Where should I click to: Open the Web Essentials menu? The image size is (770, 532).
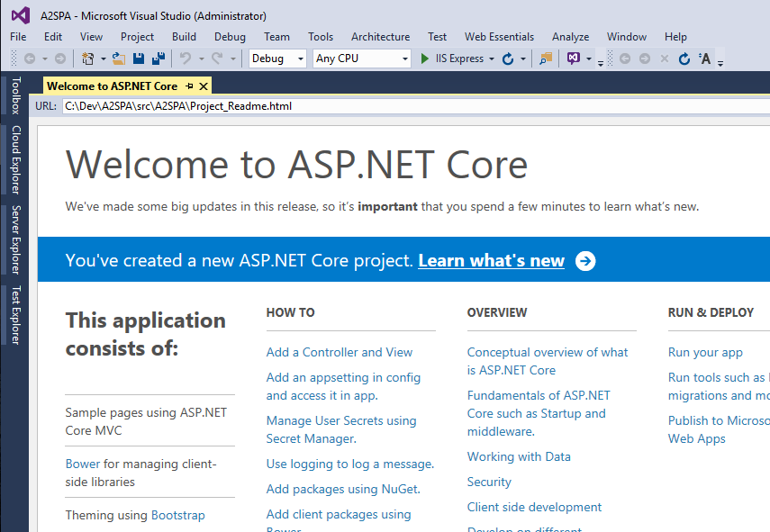tap(500, 37)
